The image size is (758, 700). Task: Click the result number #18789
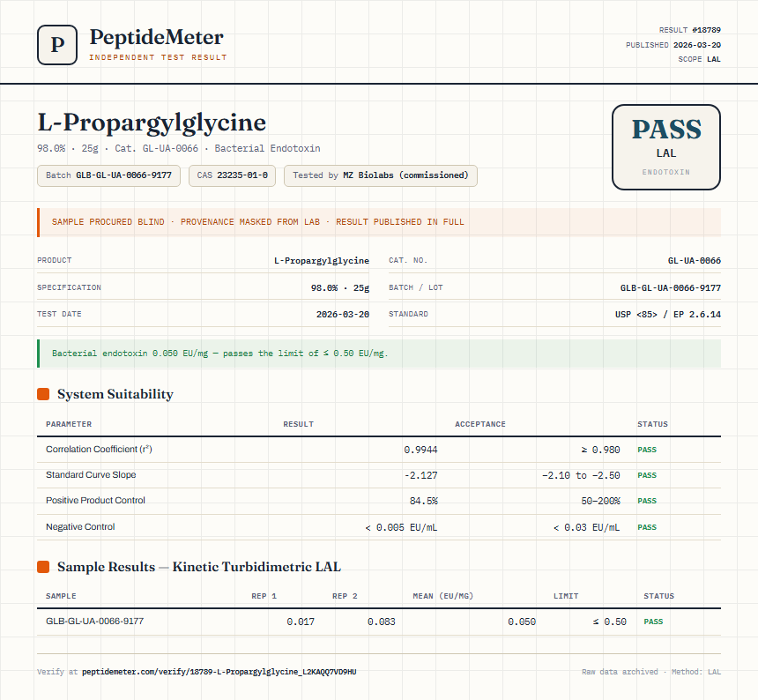[706, 30]
